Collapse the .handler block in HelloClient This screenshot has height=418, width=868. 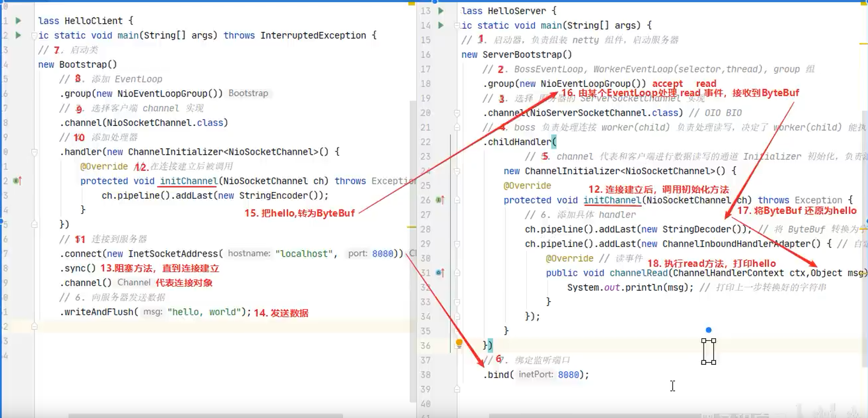point(34,152)
